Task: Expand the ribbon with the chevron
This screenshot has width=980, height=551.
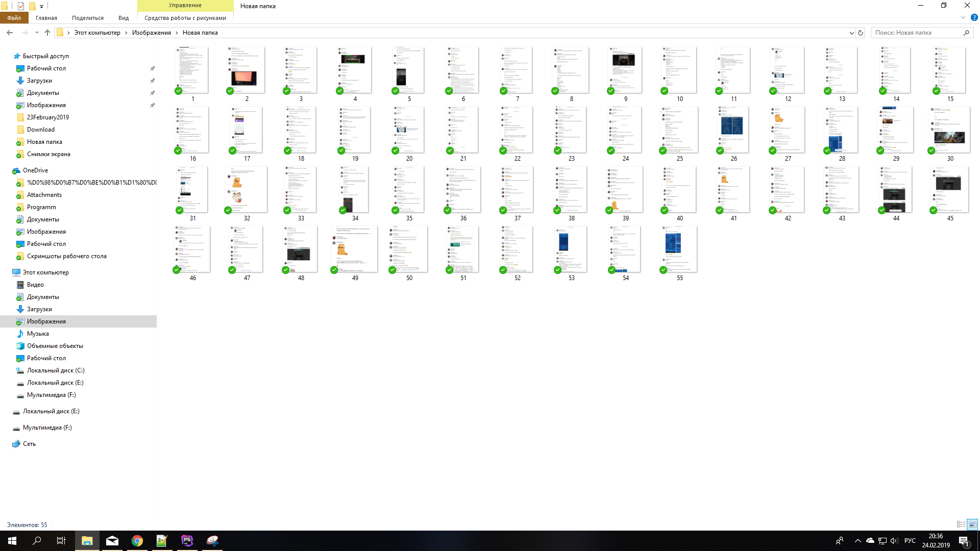Action: 963,17
